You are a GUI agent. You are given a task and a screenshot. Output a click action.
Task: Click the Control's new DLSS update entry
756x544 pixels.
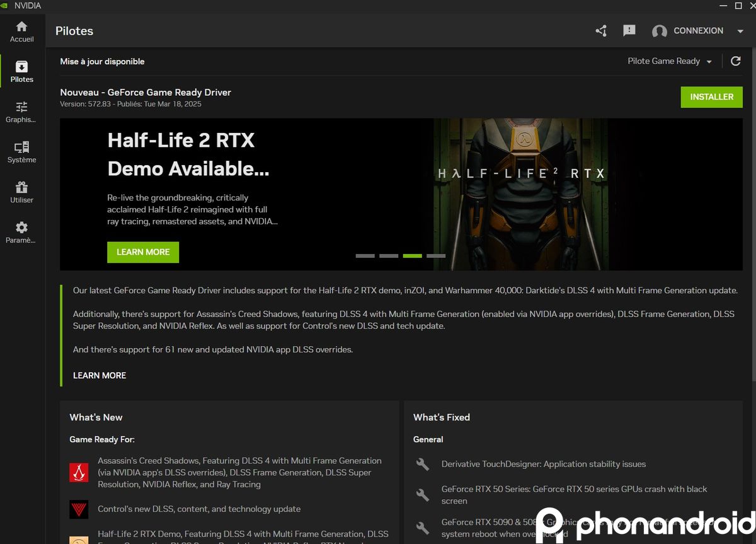pyautogui.click(x=199, y=509)
